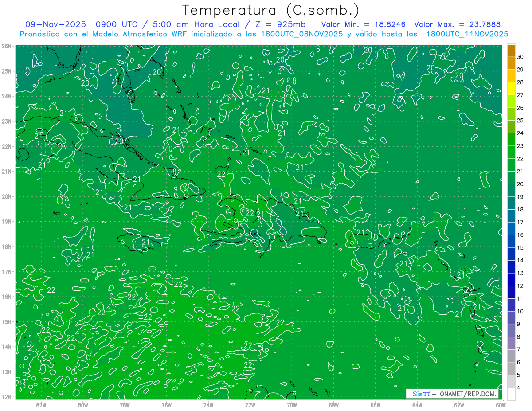The width and height of the screenshot is (532, 411).
Task: Click the '13' color scale label
Action: (520, 273)
